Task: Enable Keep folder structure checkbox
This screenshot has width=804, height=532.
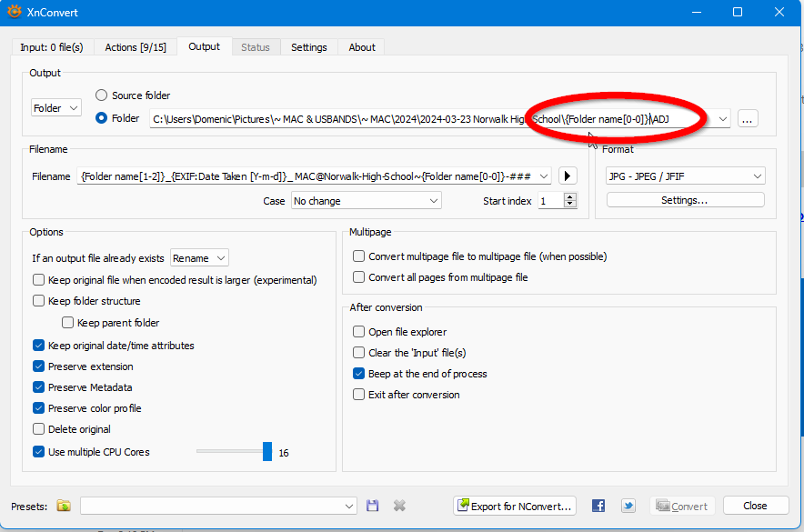Action: coord(39,301)
